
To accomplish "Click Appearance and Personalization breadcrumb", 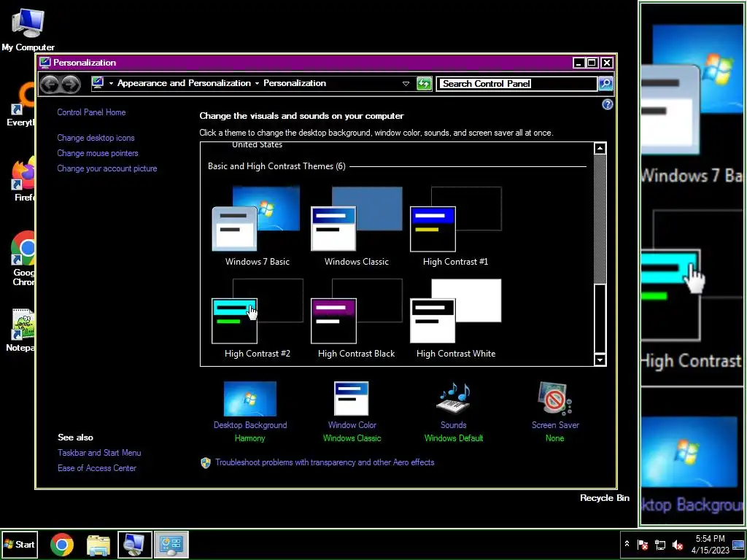I will [x=184, y=83].
